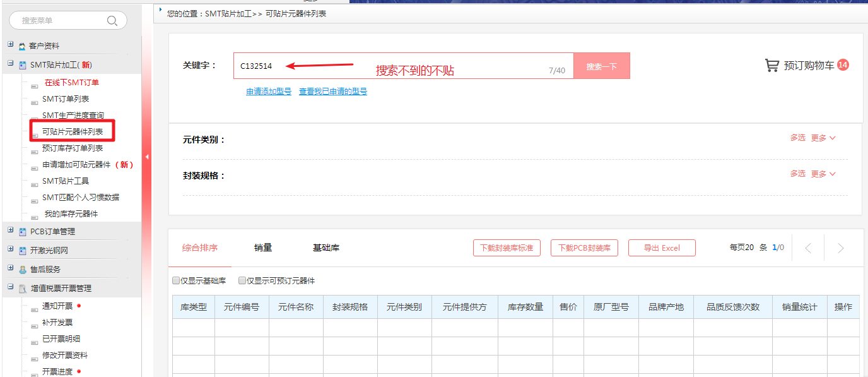Click the 搜索一下 button
Image resolution: width=868 pixels, height=377 pixels.
(x=601, y=66)
